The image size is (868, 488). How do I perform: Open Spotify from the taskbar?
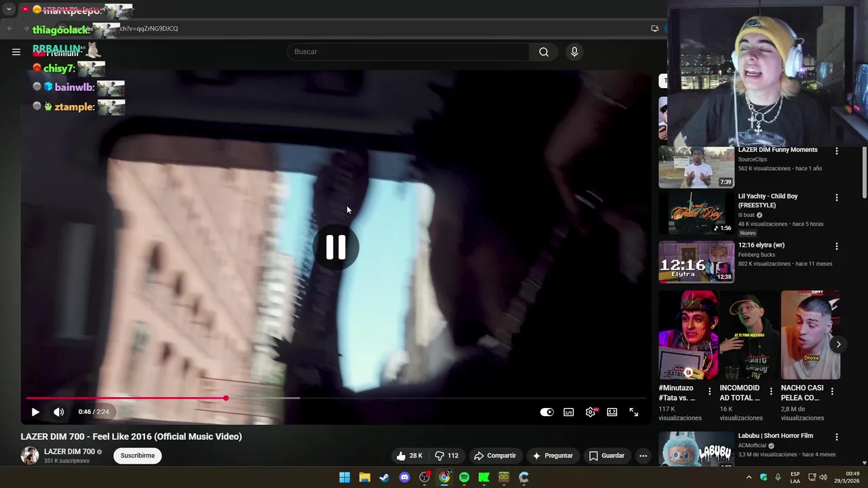pyautogui.click(x=464, y=477)
